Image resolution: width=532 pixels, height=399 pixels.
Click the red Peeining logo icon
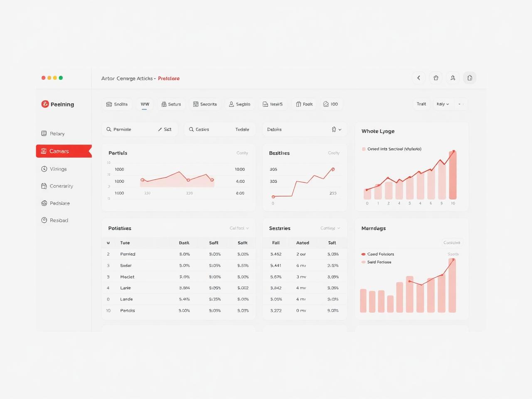click(x=45, y=104)
